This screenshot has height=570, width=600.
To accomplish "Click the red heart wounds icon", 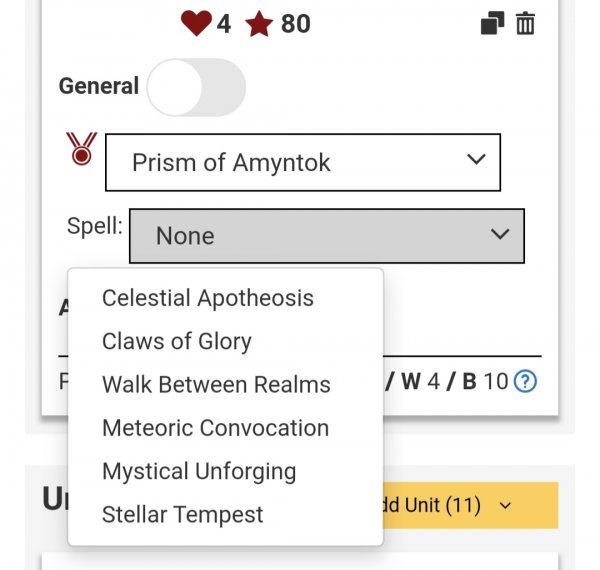I will 196,23.
